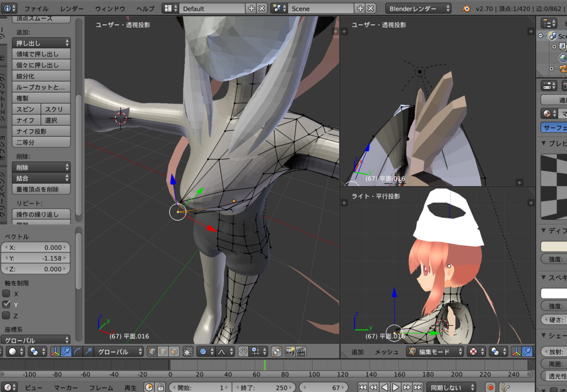This screenshot has height=392, width=567.
Task: Jump to the first frame
Action: point(363,387)
